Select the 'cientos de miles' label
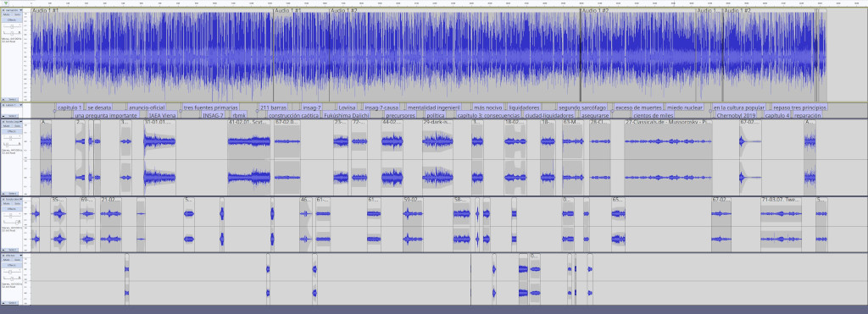This screenshot has width=868, height=314. [654, 116]
